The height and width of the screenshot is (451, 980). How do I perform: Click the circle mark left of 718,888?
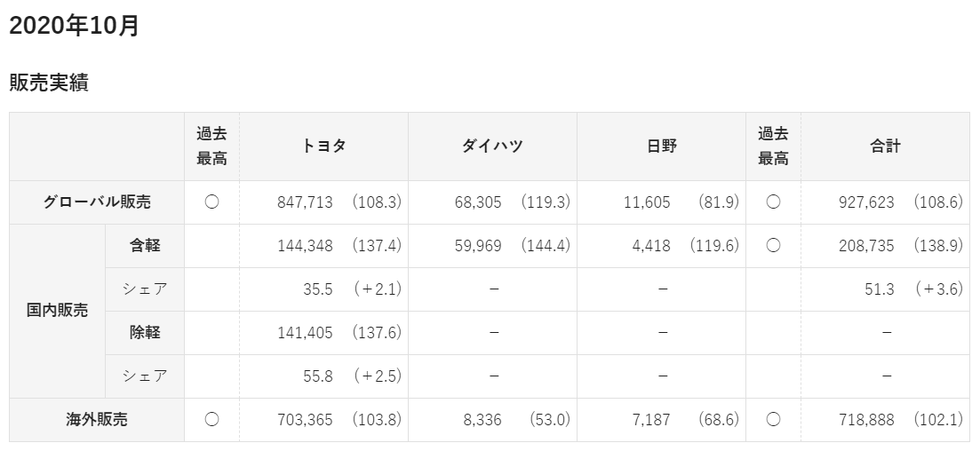point(773,420)
